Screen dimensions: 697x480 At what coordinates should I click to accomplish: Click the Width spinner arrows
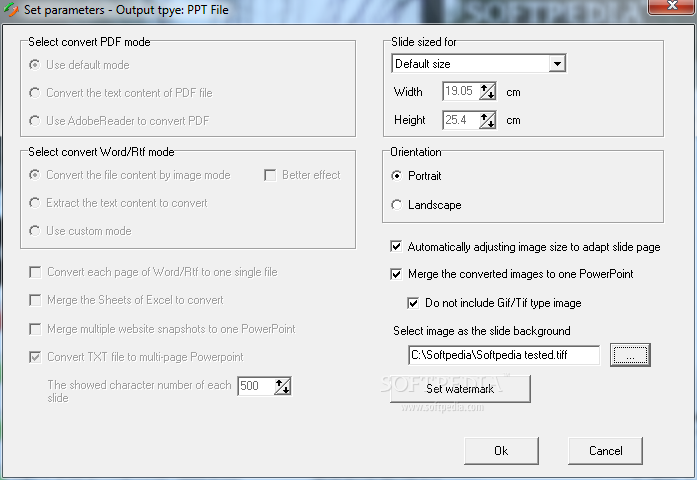point(488,92)
